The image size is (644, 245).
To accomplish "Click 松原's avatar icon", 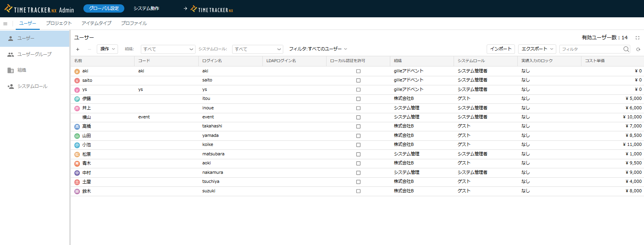I will click(77, 155).
